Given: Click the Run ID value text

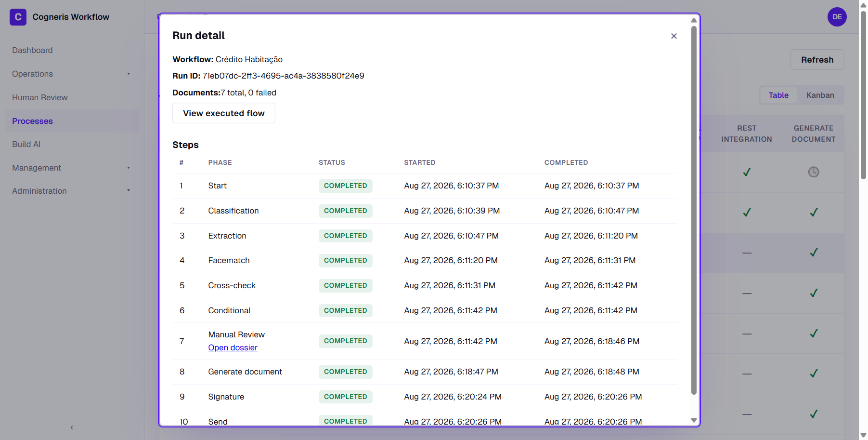Looking at the screenshot, I should coord(283,76).
